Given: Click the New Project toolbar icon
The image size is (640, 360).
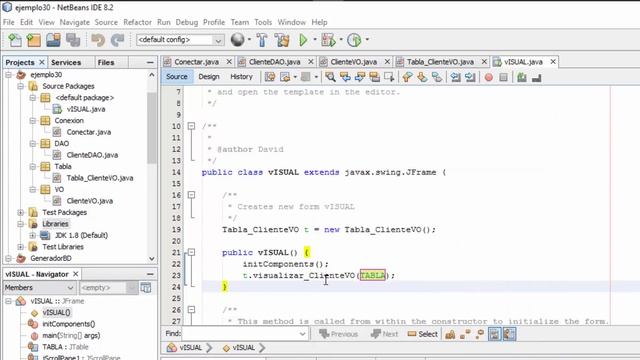Looking at the screenshot, I should point(34,40).
